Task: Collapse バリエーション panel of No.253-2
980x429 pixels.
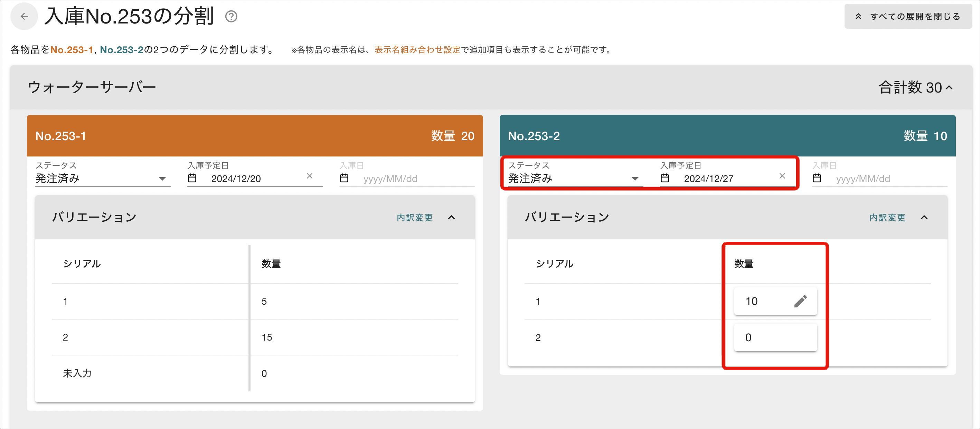Action: [x=924, y=218]
